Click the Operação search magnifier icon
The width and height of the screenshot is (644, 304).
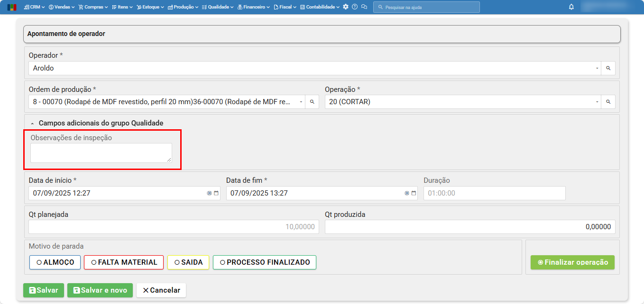pyautogui.click(x=608, y=102)
